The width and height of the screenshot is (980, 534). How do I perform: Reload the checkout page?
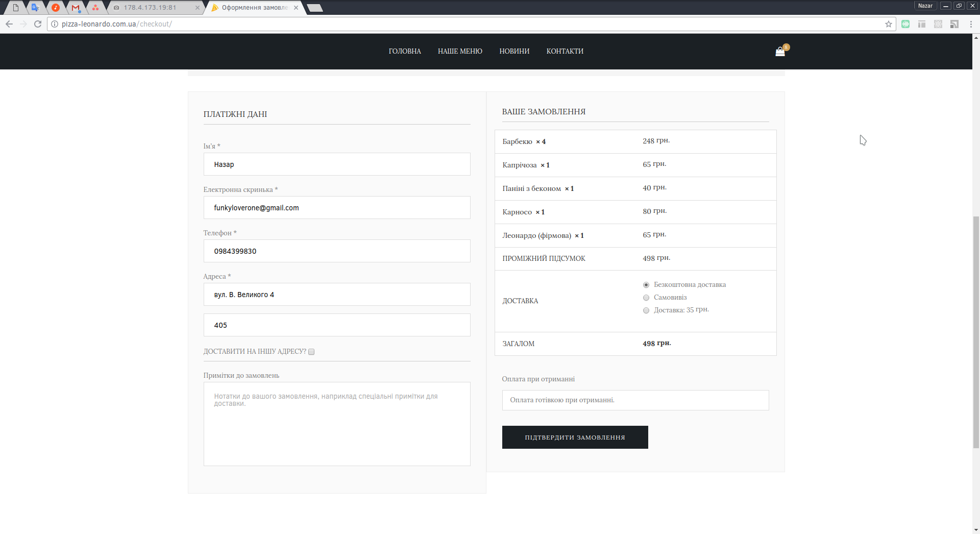(38, 24)
